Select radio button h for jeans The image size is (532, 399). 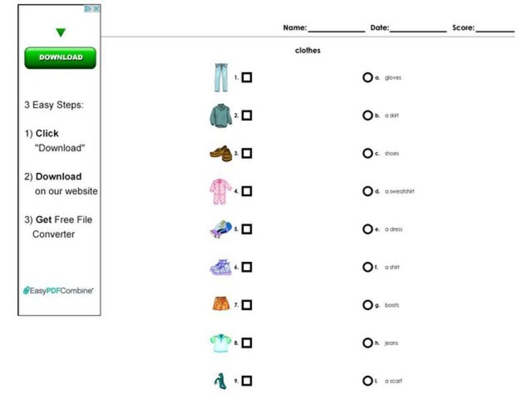368,342
